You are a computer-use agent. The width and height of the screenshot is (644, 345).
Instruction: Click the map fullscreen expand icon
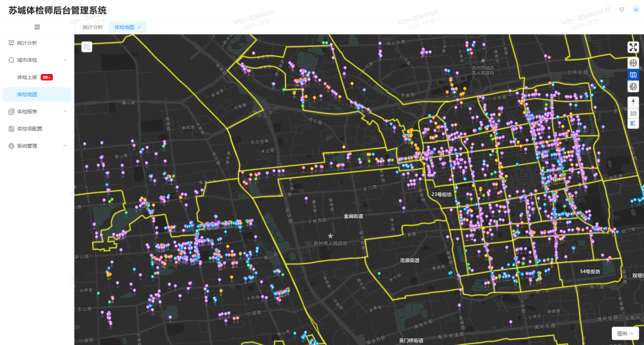633,47
